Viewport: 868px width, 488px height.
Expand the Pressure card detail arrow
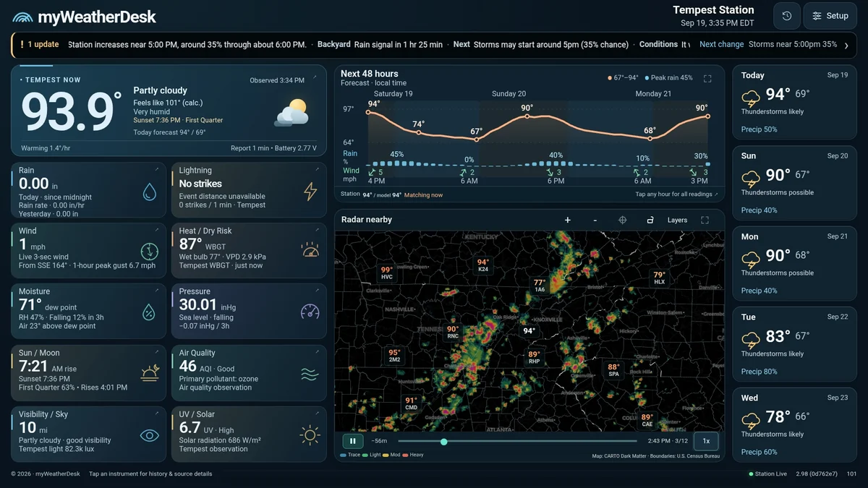pos(318,291)
